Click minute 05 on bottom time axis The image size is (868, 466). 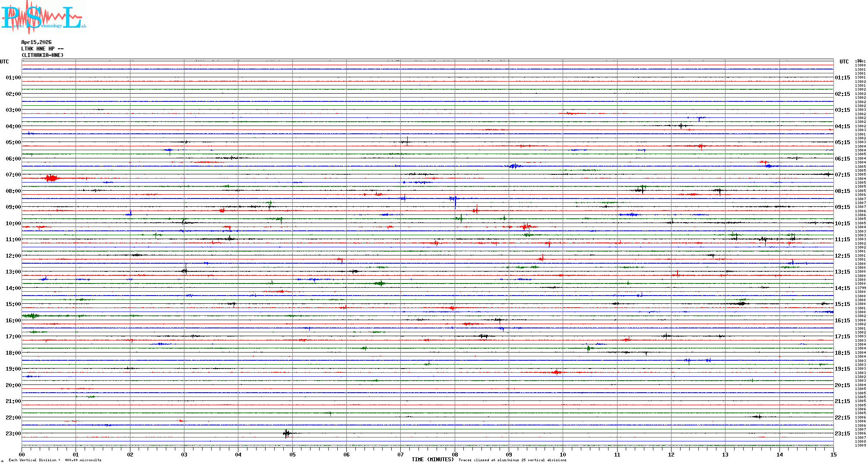tap(292, 454)
